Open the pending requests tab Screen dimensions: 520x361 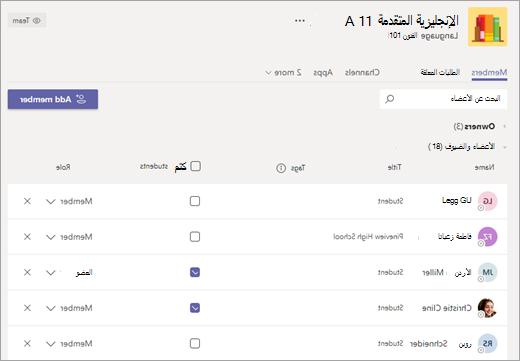pos(440,72)
